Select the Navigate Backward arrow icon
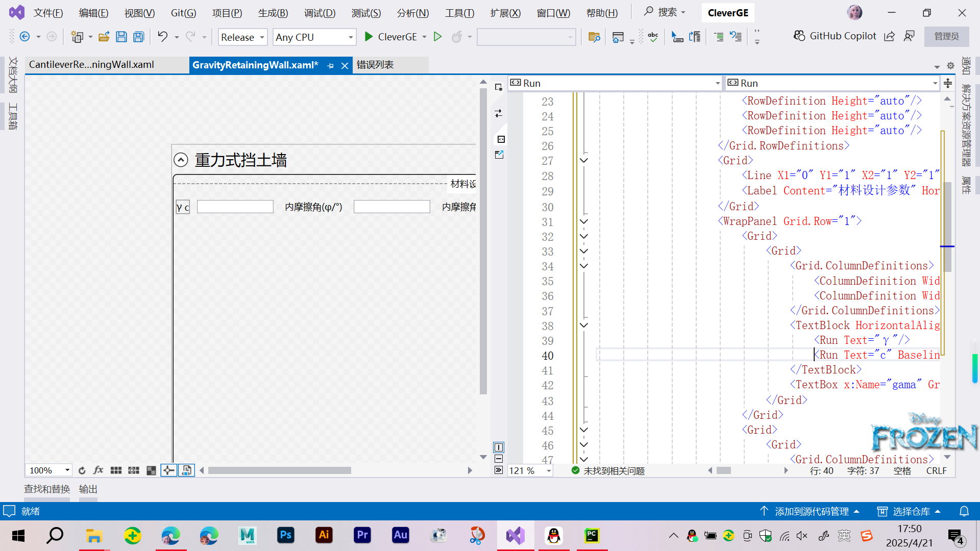 25,36
